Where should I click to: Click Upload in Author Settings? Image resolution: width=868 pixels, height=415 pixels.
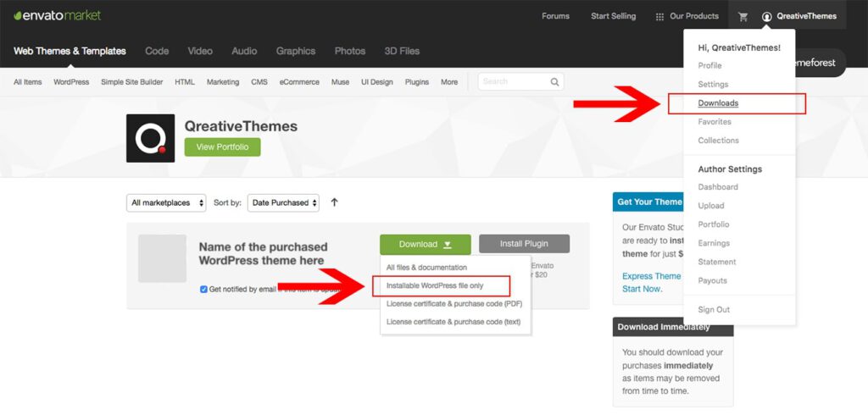pos(711,206)
